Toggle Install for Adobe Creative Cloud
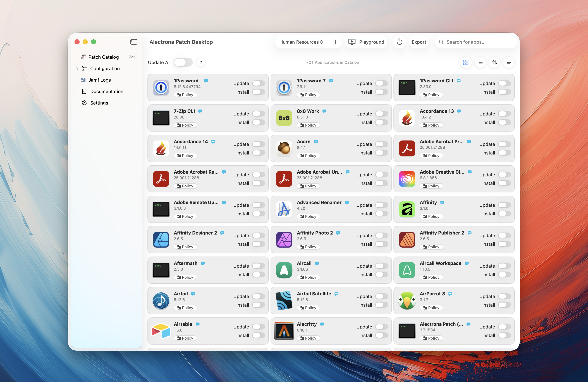The width and height of the screenshot is (588, 382). [504, 183]
